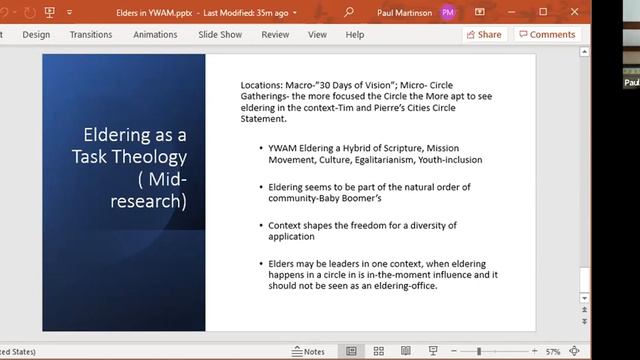The height and width of the screenshot is (360, 640).
Task: Click the 'Locations: Macro' paragraph text
Action: pyautogui.click(x=366, y=102)
